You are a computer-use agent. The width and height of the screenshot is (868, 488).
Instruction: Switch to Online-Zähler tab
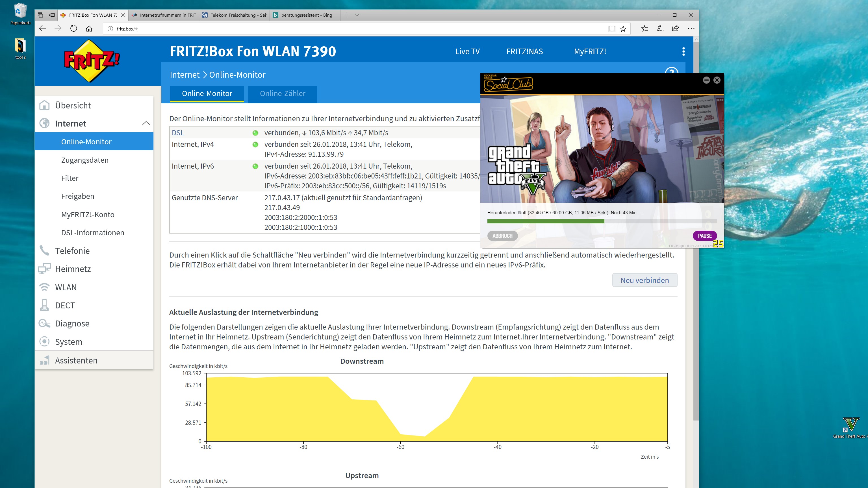coord(282,94)
